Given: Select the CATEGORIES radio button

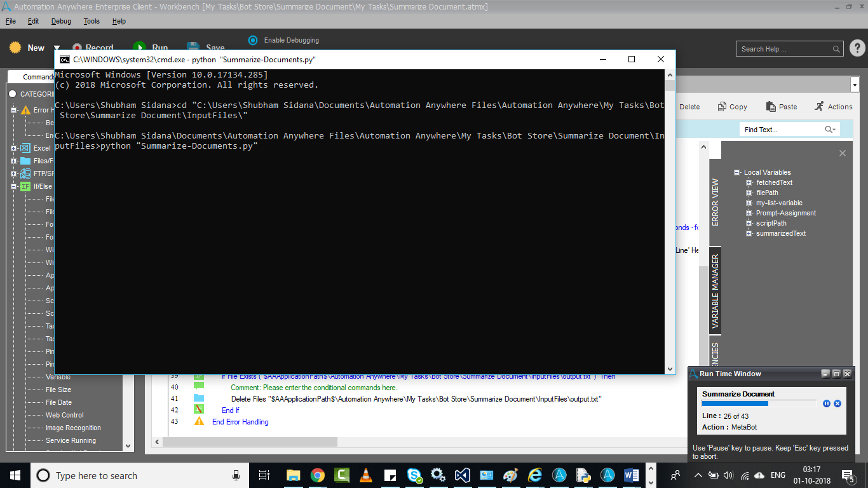Looking at the screenshot, I should coord(12,94).
